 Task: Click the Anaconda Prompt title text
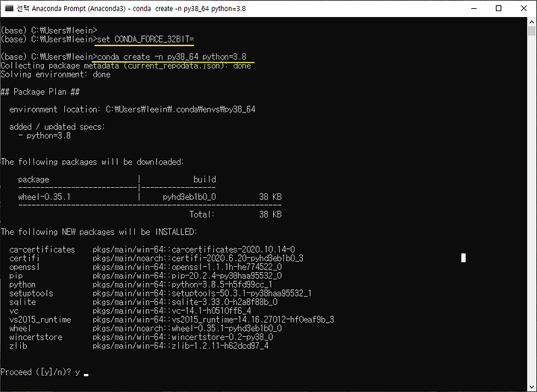point(131,8)
